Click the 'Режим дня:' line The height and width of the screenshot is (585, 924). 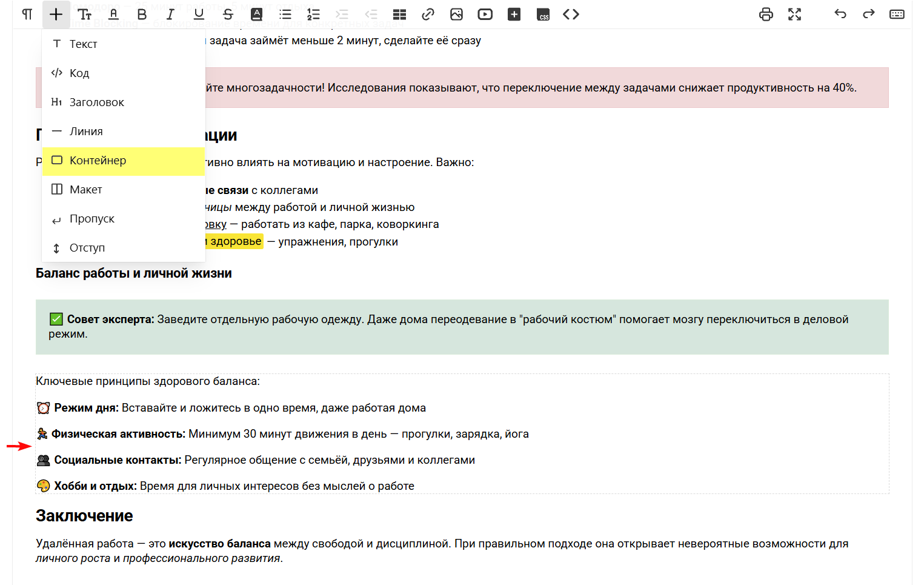pos(231,408)
